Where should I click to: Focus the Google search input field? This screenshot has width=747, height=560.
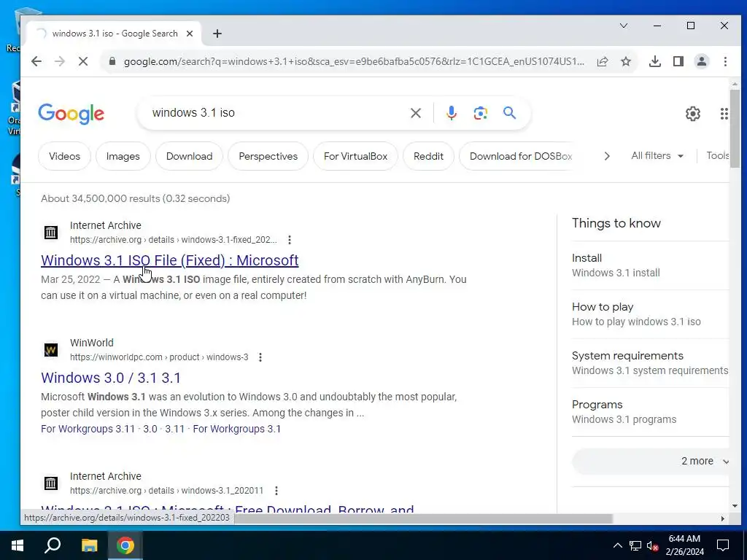coord(276,113)
